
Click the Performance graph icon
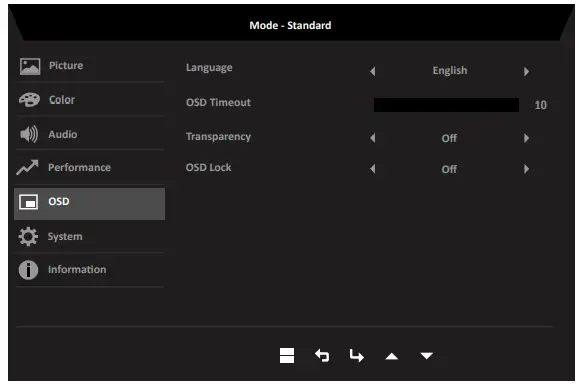[27, 167]
